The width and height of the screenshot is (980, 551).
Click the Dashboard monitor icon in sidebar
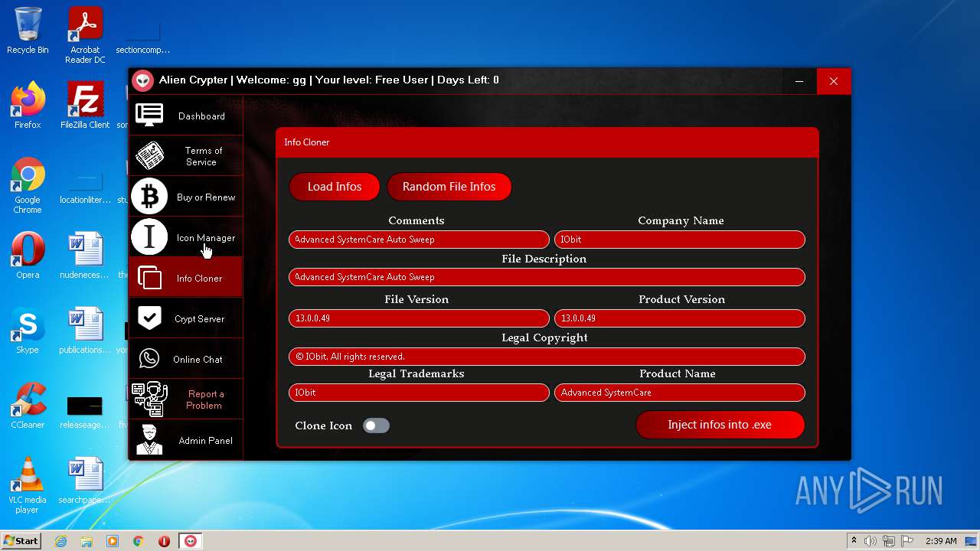click(149, 116)
